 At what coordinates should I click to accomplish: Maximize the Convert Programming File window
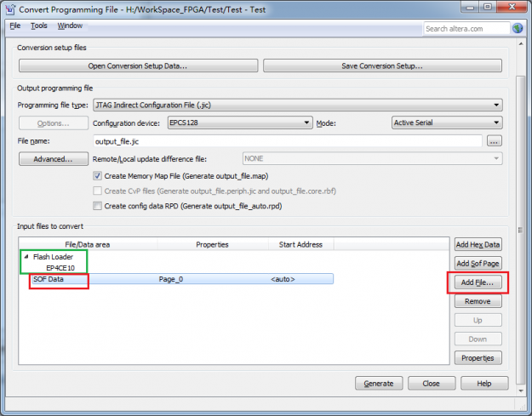coord(488,8)
